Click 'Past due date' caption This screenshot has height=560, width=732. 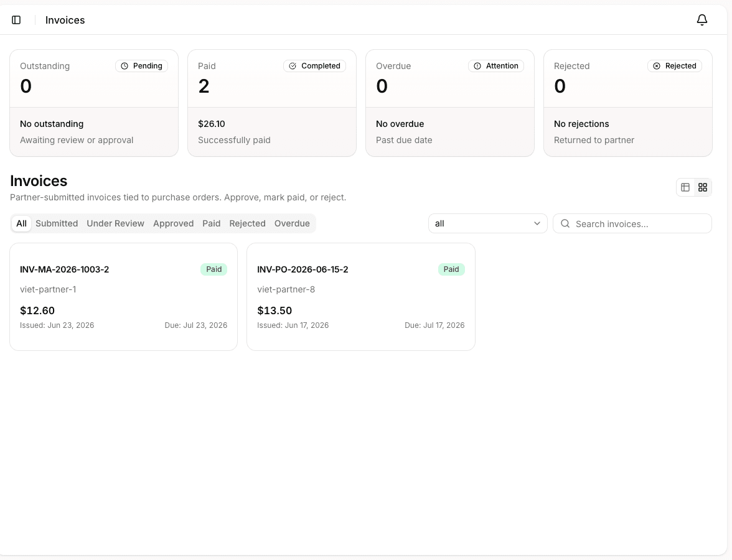coord(405,140)
